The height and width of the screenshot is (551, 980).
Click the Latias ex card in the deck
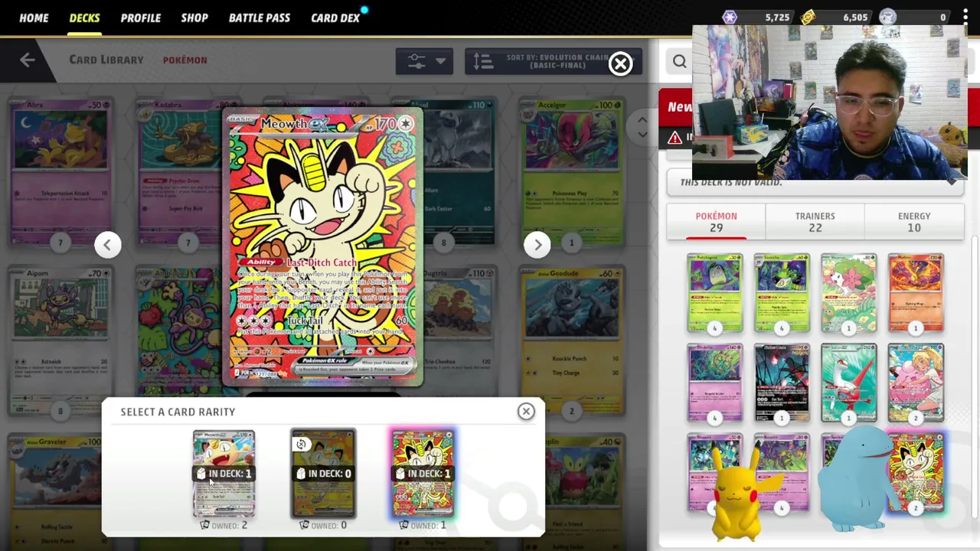[x=848, y=384]
